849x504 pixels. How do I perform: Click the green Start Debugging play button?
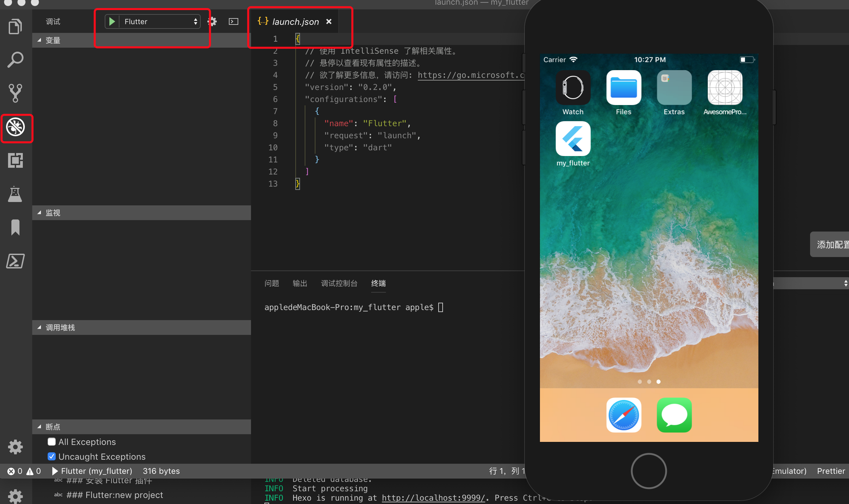tap(112, 22)
